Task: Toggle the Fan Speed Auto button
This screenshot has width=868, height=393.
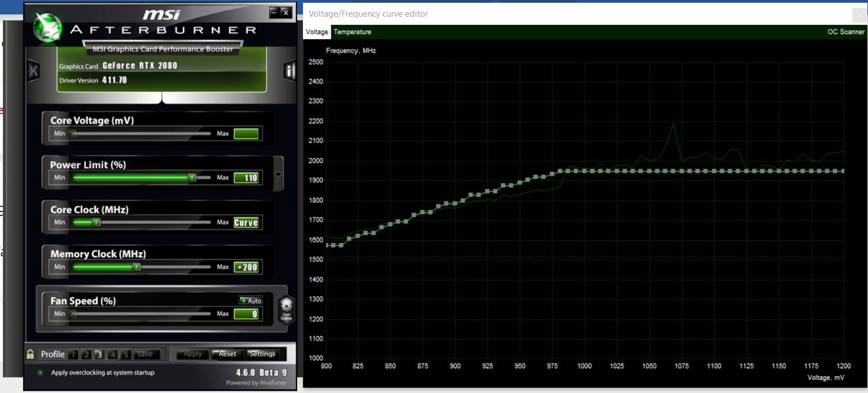Action: [251, 301]
